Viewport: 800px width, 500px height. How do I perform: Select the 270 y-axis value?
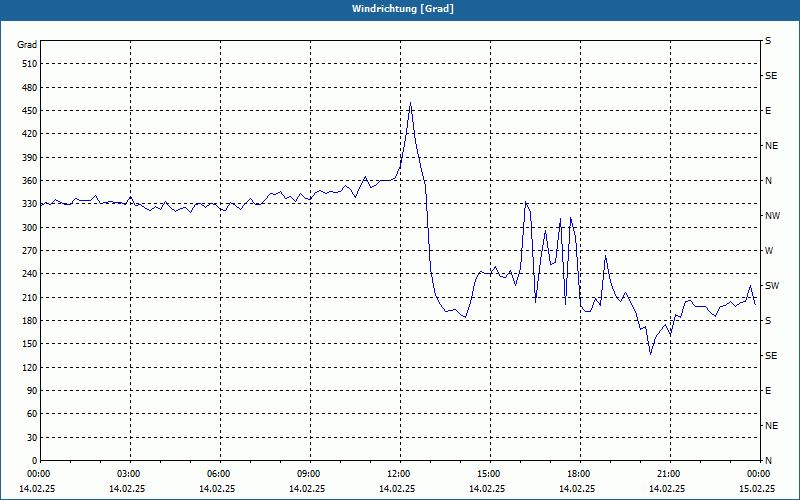[x=30, y=251]
